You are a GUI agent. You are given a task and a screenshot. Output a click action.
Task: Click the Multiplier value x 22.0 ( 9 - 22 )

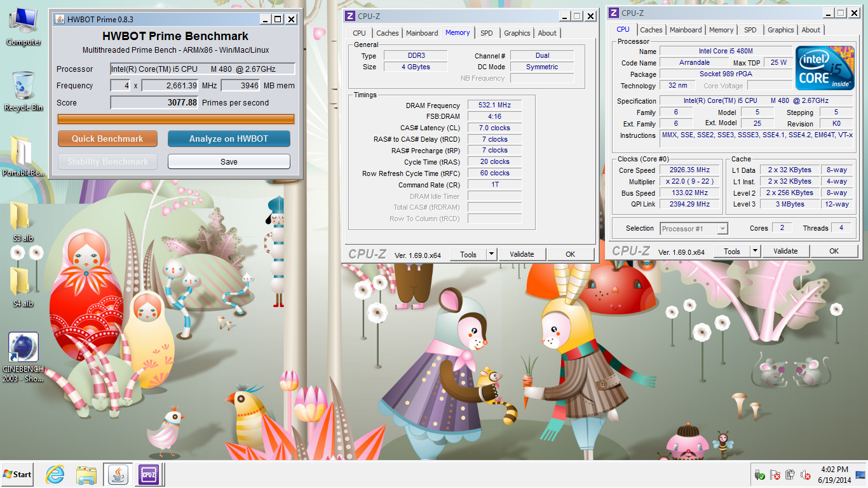(689, 181)
